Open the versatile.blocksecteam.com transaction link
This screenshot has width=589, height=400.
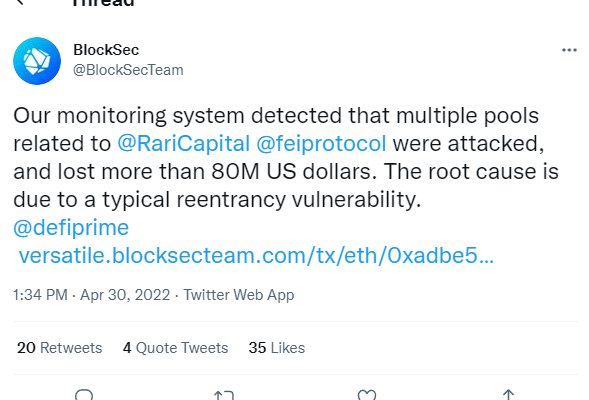pyautogui.click(x=256, y=256)
